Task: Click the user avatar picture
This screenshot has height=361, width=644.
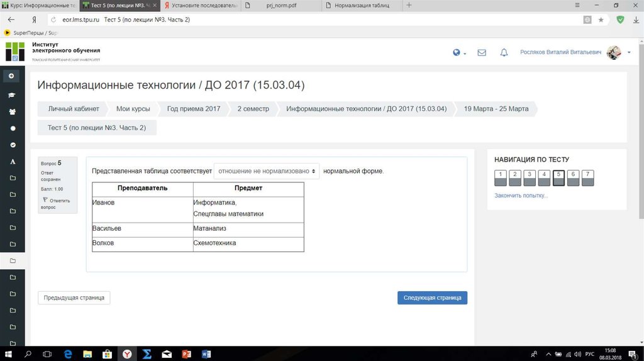Action: pos(614,53)
